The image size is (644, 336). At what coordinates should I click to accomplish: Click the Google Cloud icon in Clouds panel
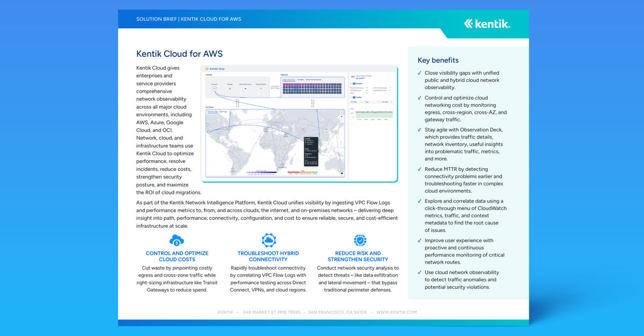click(230, 87)
